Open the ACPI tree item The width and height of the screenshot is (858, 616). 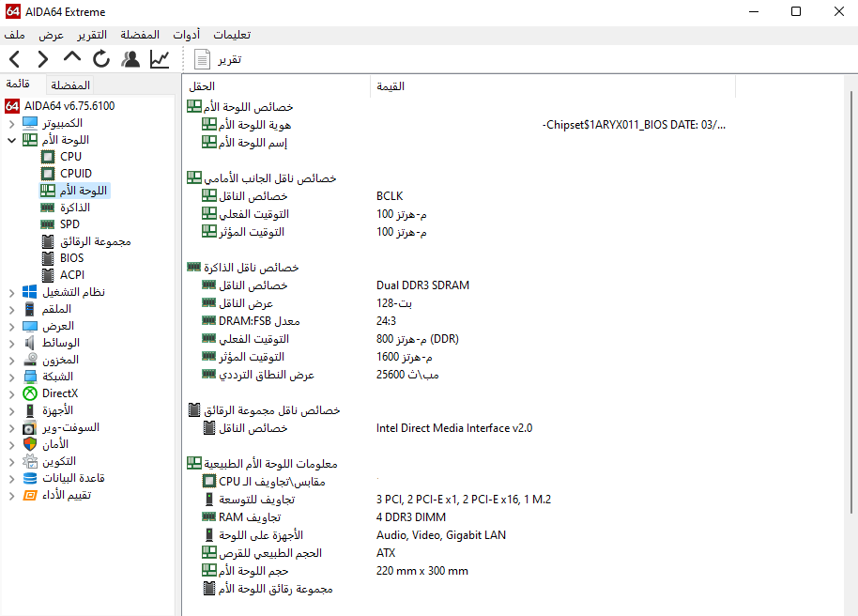tap(71, 275)
